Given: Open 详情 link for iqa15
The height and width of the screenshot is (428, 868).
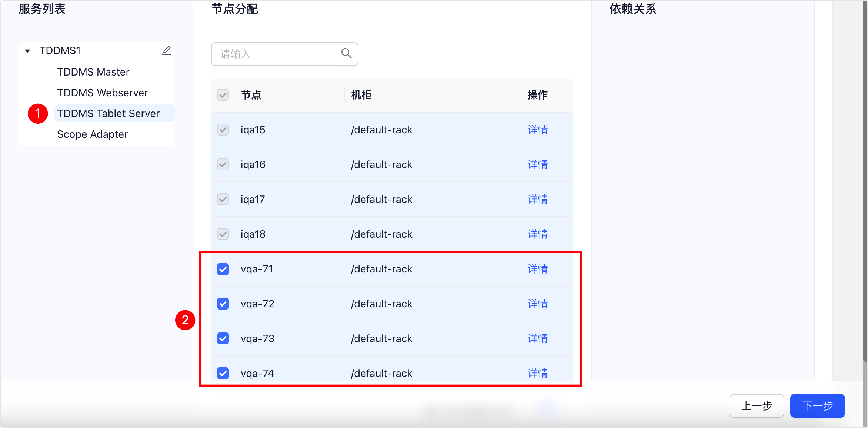Looking at the screenshot, I should click(538, 130).
